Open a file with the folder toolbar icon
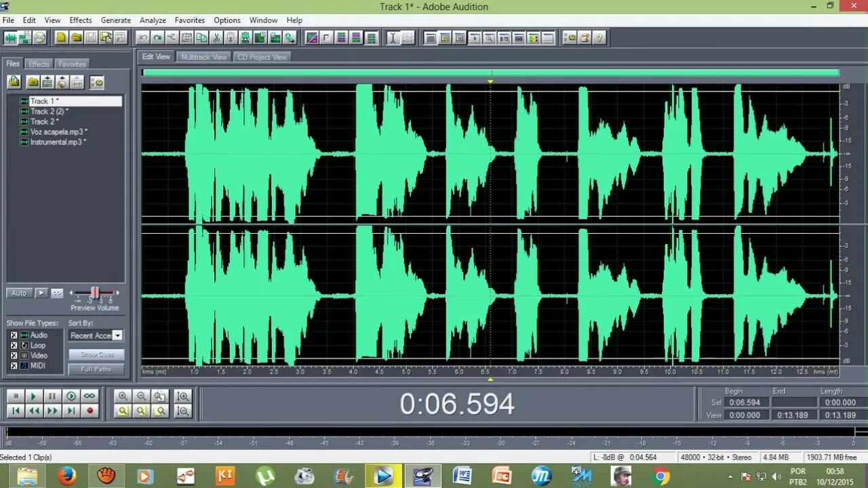868x488 pixels. click(x=76, y=38)
